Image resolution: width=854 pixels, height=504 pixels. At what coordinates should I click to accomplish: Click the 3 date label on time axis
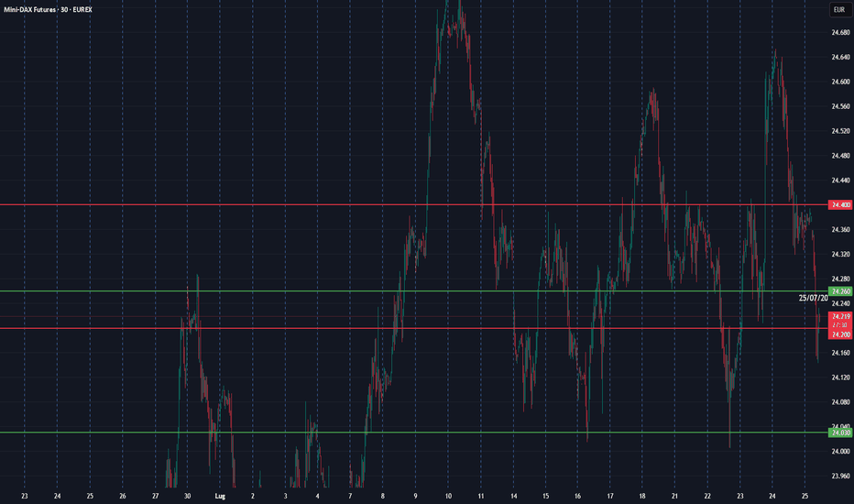coord(285,497)
